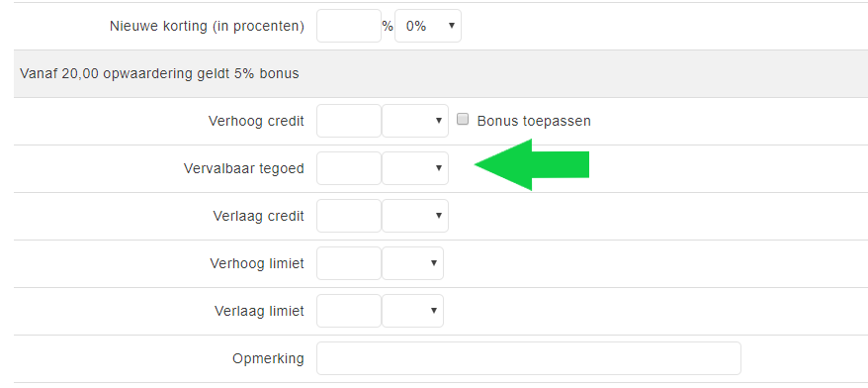The width and height of the screenshot is (868, 388).
Task: Click the Nieuwe korting (in procenten) label
Action: [207, 26]
